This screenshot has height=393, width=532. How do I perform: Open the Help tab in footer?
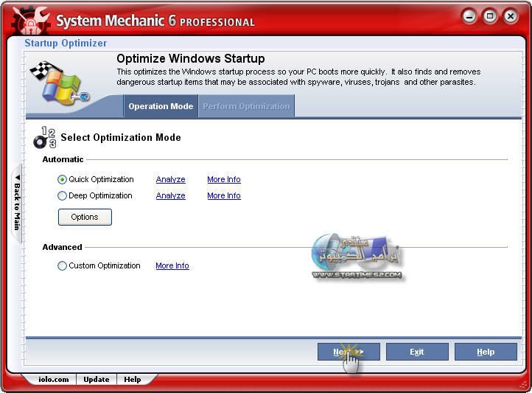[133, 380]
